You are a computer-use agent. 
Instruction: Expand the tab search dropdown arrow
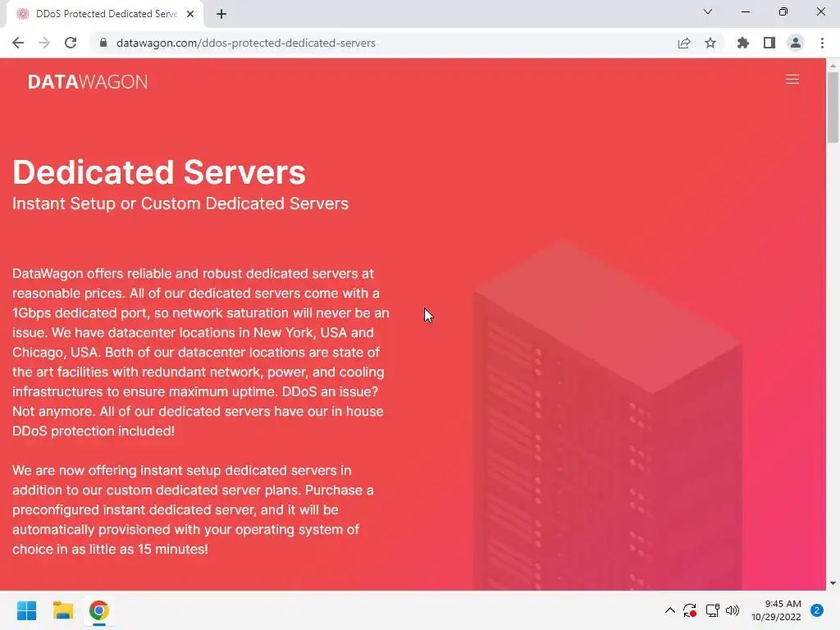pyautogui.click(x=708, y=11)
